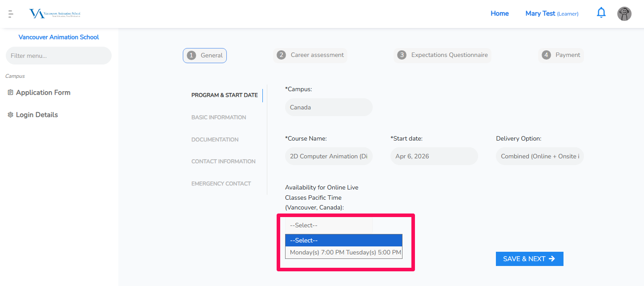
Task: Open the notifications bell
Action: coord(601,13)
